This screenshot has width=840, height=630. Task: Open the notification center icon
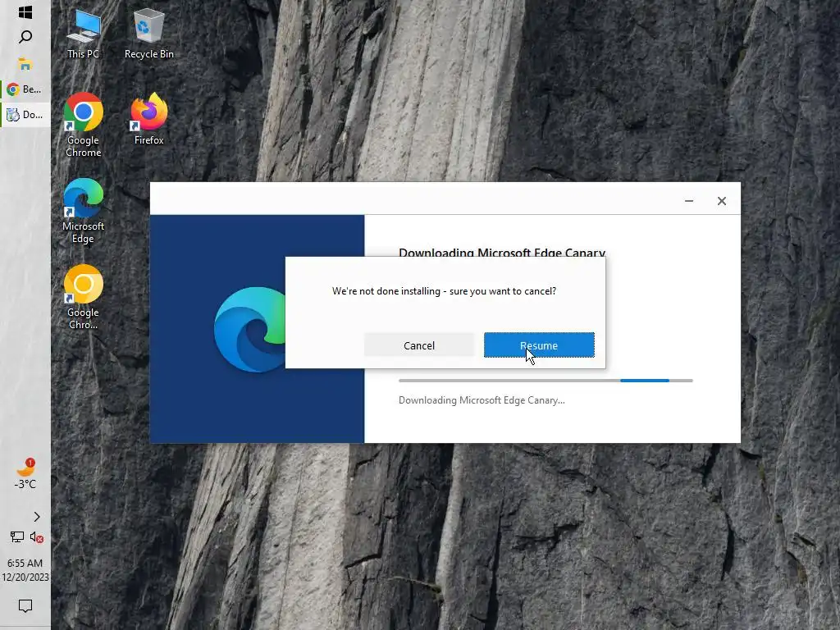point(25,606)
